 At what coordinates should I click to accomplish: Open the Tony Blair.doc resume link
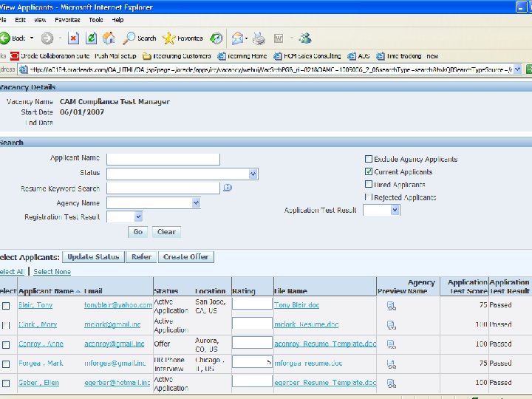(x=296, y=305)
